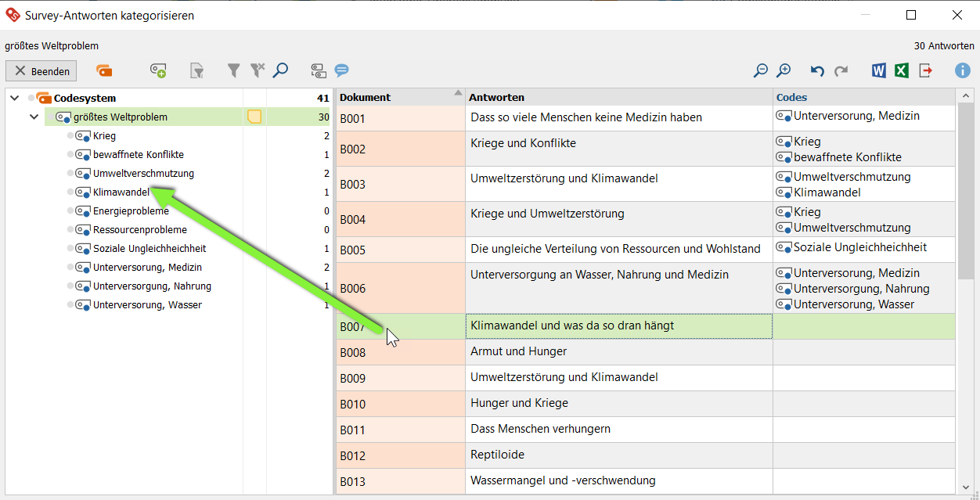Export to Excel using the X icon
Screen dimensions: 980x500
[902, 71]
